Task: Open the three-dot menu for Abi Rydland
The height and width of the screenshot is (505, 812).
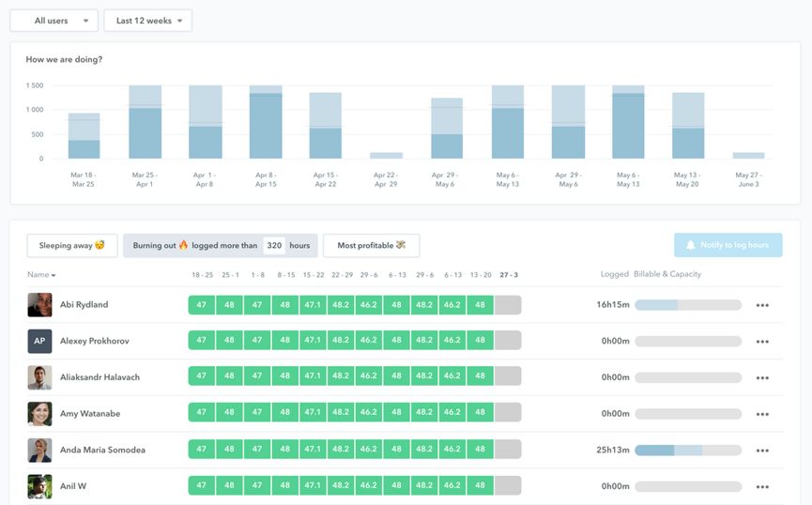Action: point(762,305)
